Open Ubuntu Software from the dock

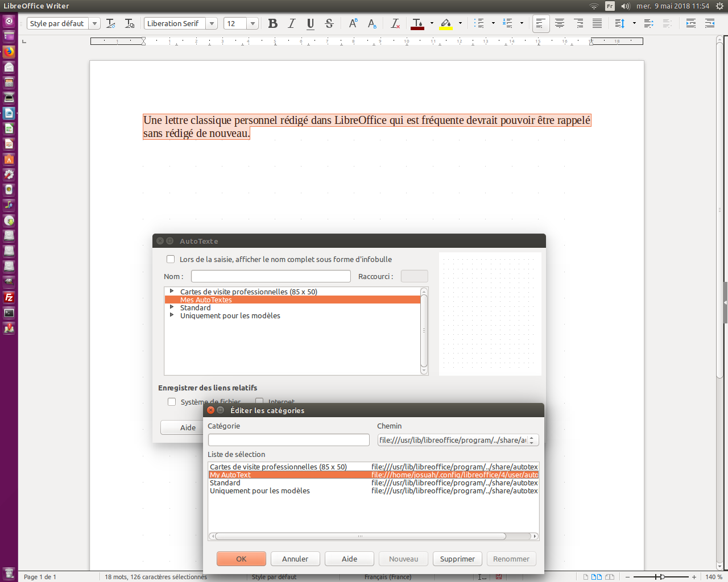pos(9,159)
